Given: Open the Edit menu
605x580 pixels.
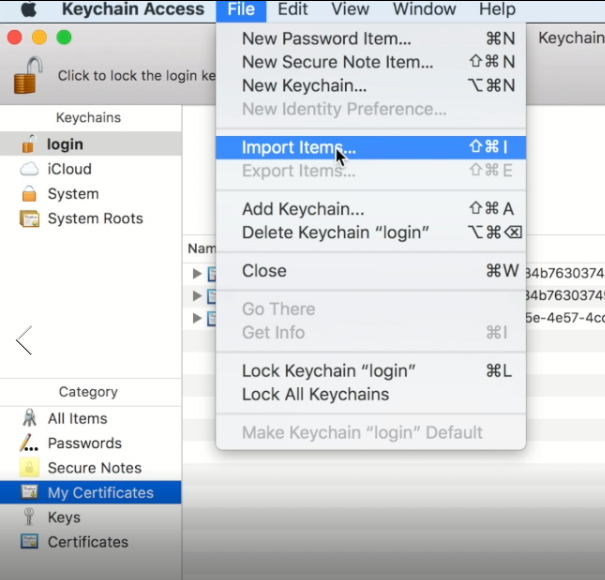Looking at the screenshot, I should pyautogui.click(x=292, y=9).
